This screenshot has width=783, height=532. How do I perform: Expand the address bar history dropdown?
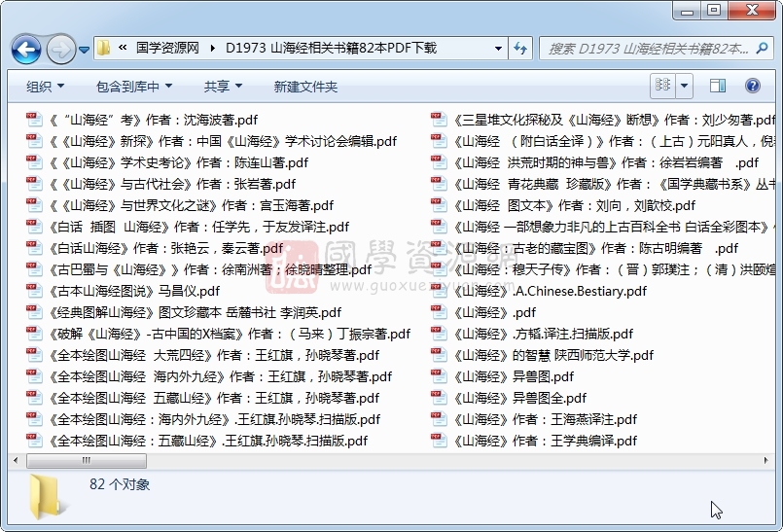[497, 48]
